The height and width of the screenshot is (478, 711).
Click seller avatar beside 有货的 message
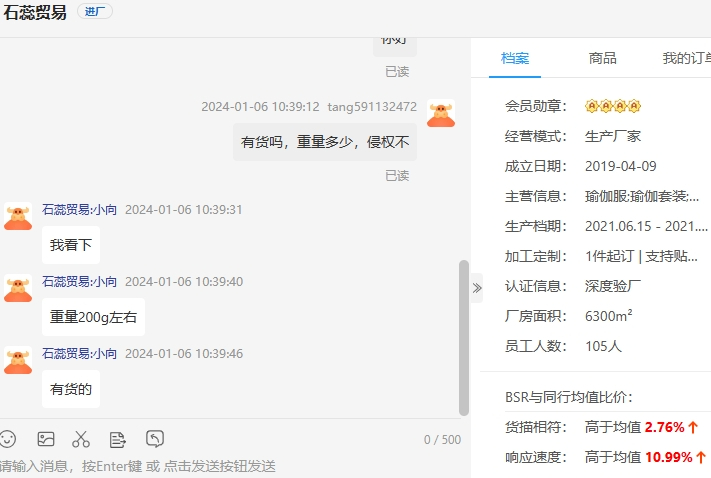click(x=18, y=360)
